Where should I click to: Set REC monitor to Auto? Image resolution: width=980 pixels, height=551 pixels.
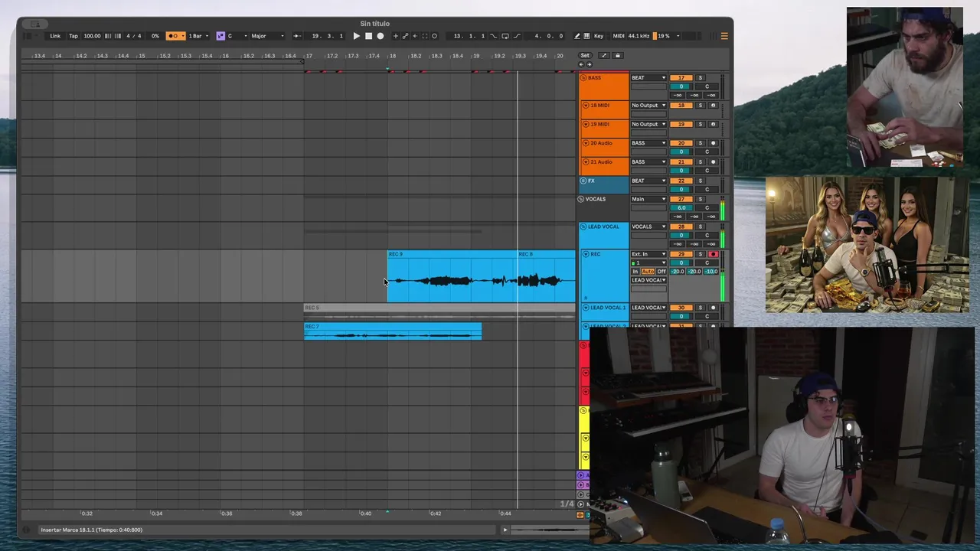click(648, 272)
